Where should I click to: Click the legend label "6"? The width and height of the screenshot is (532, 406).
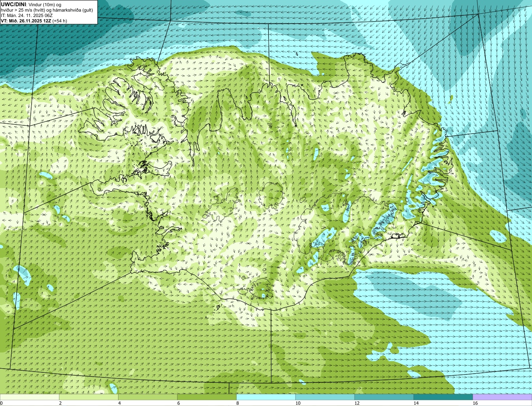[x=179, y=403]
